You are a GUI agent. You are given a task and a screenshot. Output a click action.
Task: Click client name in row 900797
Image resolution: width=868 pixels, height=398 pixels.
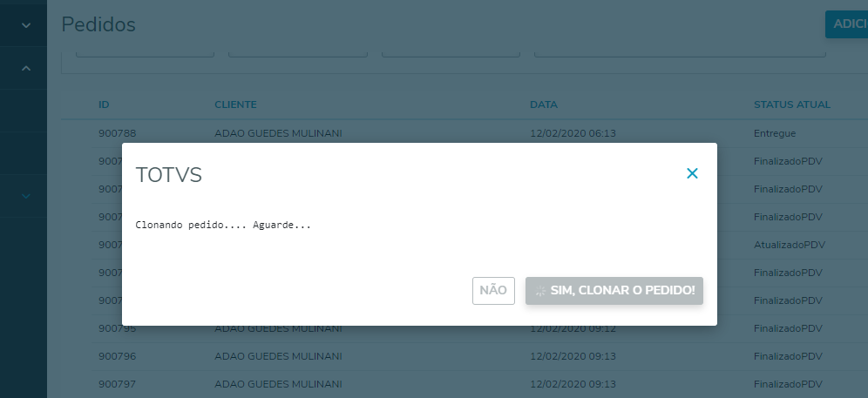(x=279, y=384)
